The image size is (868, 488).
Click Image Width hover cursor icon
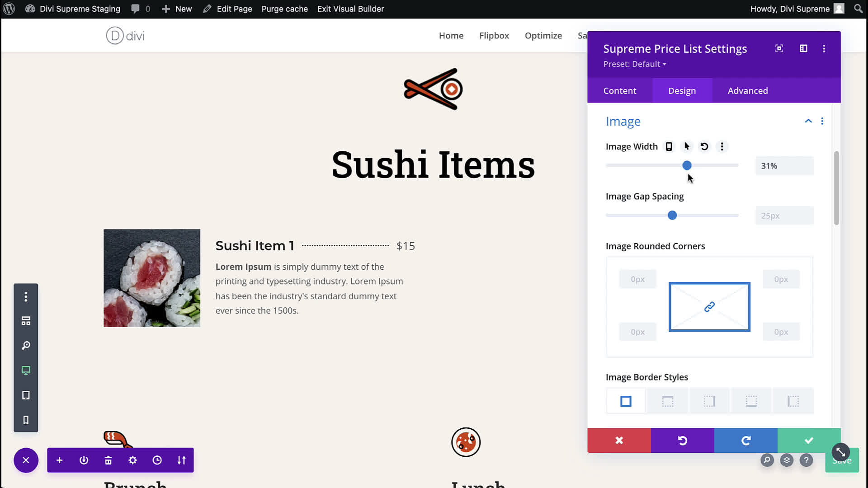click(x=687, y=146)
